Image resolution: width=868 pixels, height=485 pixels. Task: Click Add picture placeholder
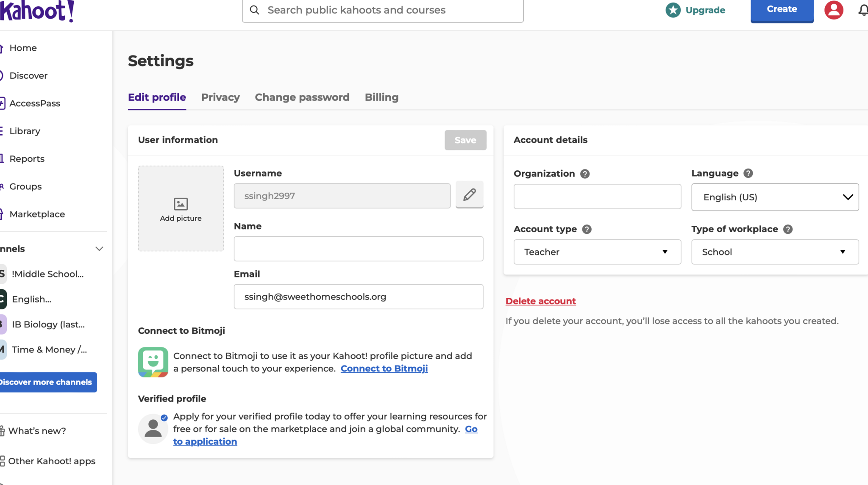click(x=181, y=208)
